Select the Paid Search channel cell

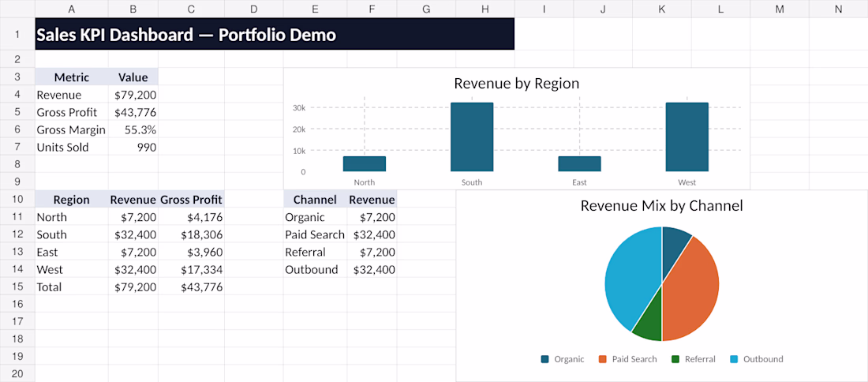coord(315,234)
